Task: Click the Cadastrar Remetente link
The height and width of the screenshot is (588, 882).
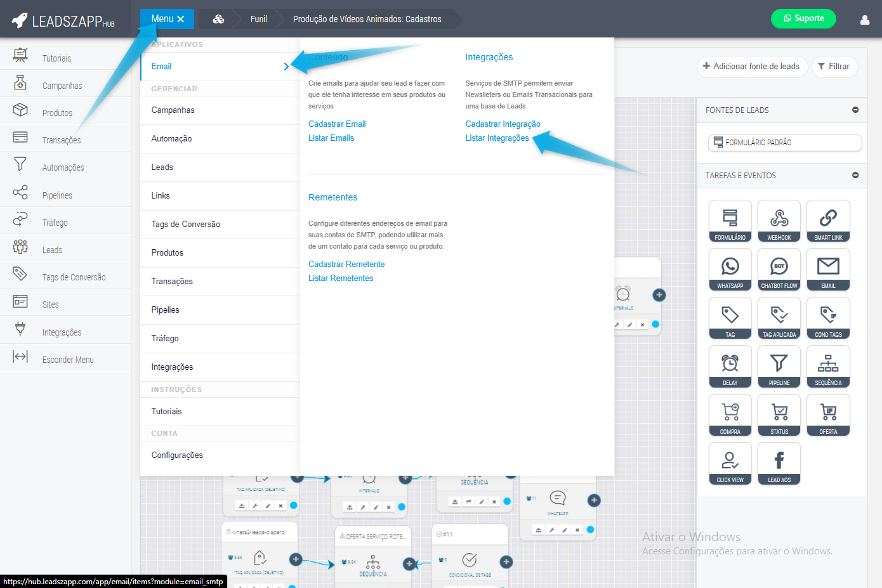Action: coord(346,265)
